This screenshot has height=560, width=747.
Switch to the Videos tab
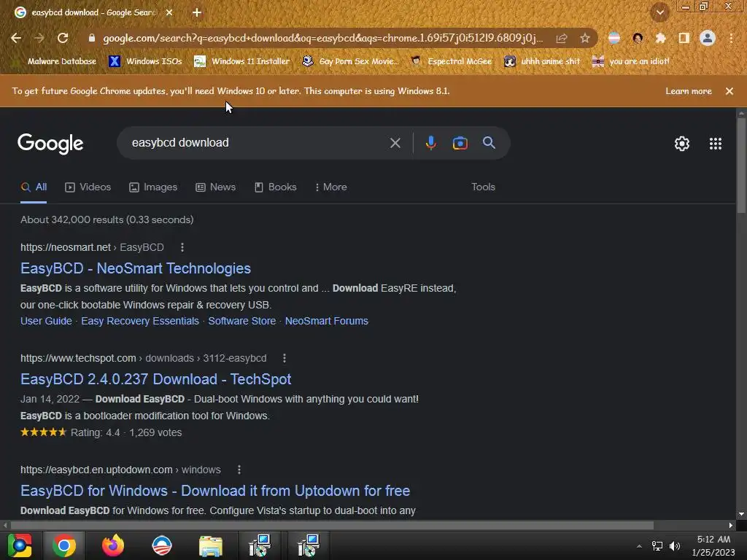click(88, 187)
